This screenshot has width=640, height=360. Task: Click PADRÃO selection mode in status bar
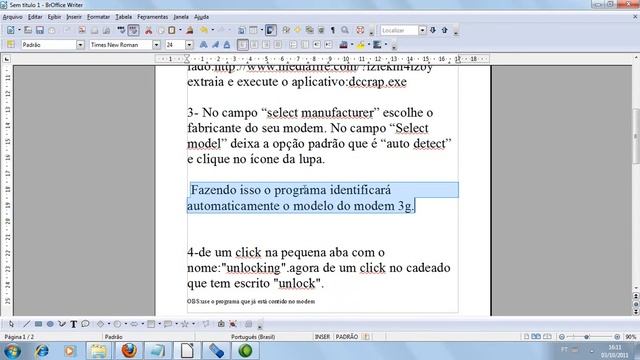click(x=347, y=337)
